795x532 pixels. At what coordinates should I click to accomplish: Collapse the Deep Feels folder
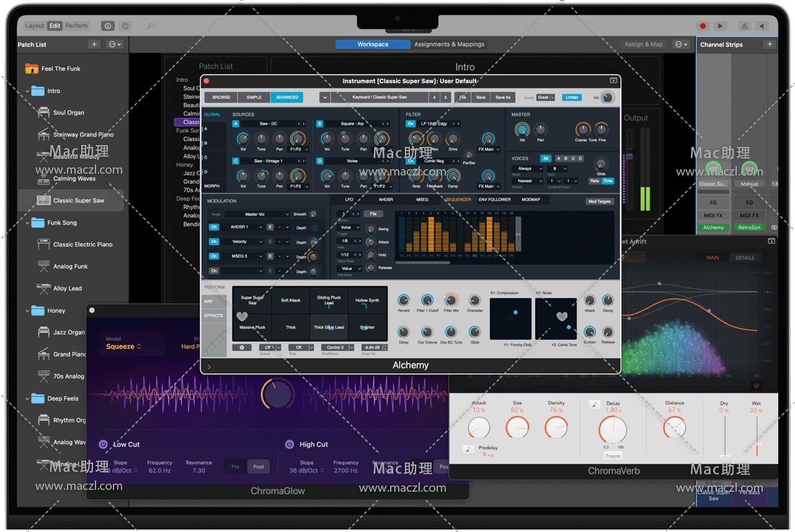tap(28, 399)
